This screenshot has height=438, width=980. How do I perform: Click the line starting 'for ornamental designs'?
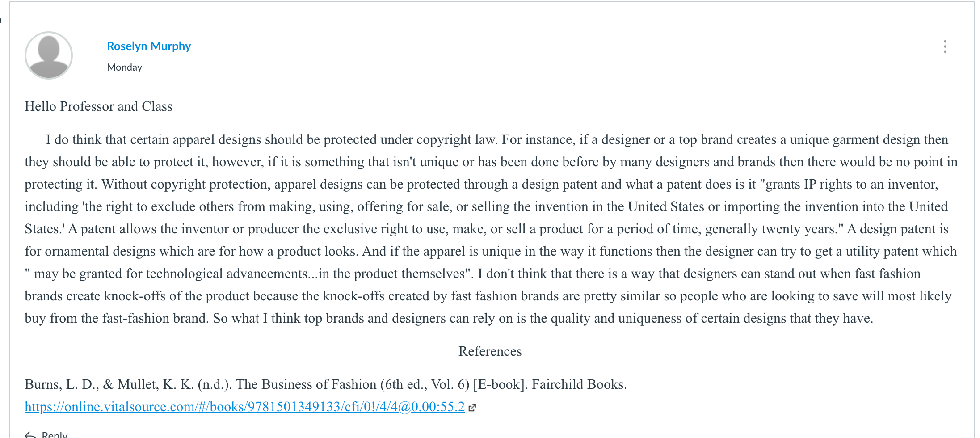click(x=491, y=251)
